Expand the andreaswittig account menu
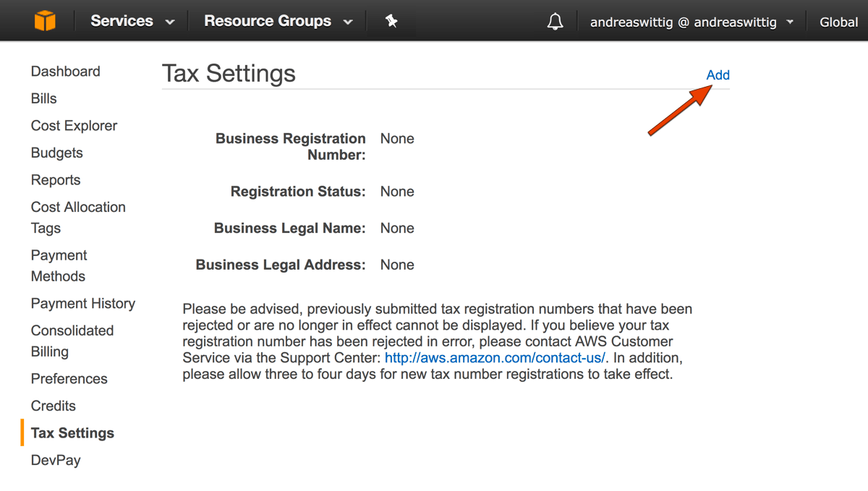Screen dimensions: 868x491 click(x=692, y=22)
